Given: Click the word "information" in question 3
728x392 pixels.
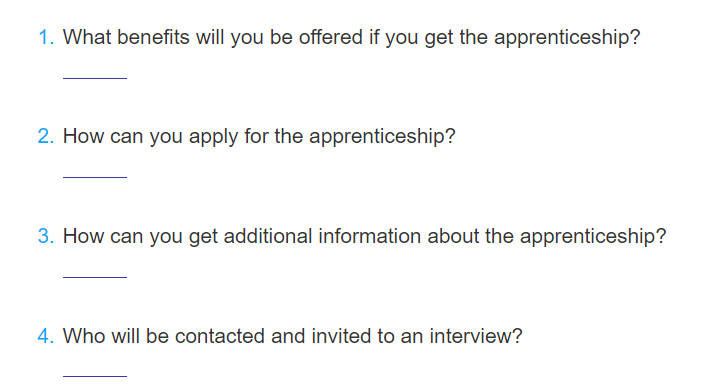Looking at the screenshot, I should [370, 236].
